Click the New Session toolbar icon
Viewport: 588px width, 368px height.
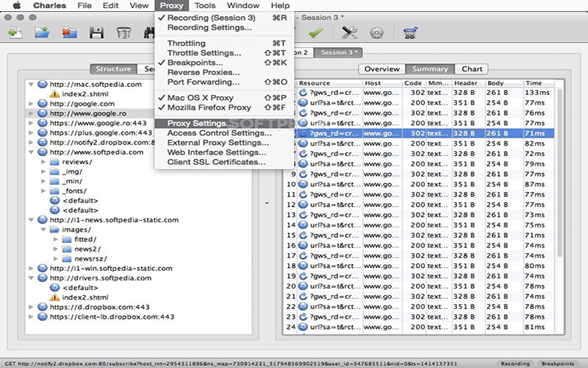[x=15, y=33]
